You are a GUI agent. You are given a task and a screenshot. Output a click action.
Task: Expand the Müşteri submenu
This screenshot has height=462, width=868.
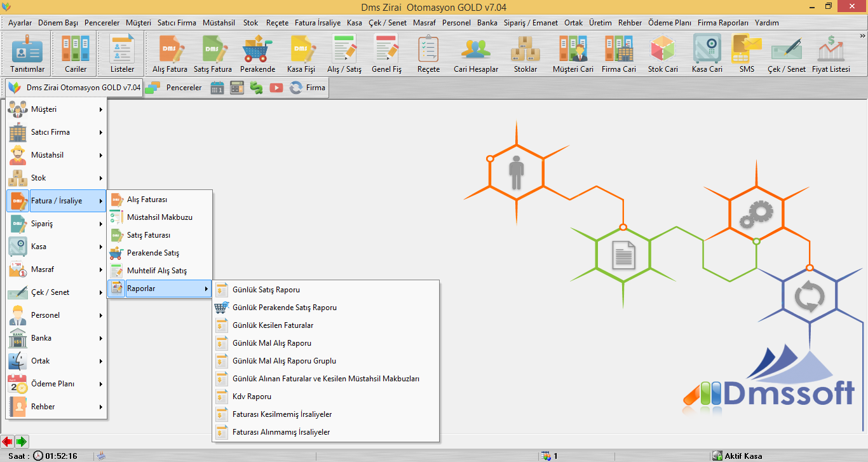56,109
